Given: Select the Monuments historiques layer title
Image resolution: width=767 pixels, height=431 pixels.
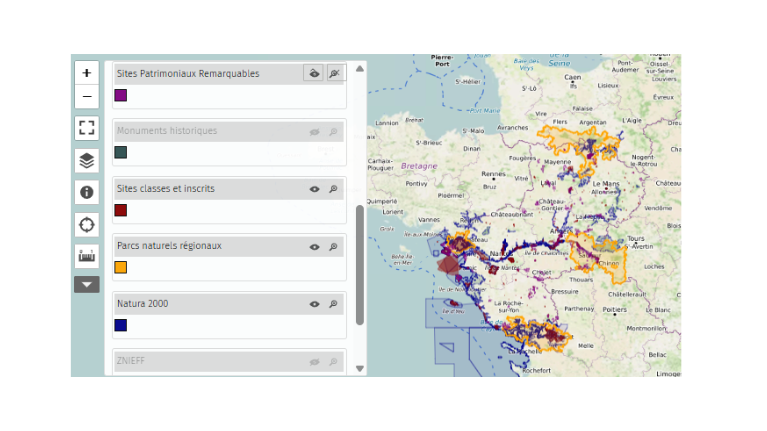Looking at the screenshot, I should point(167,131).
